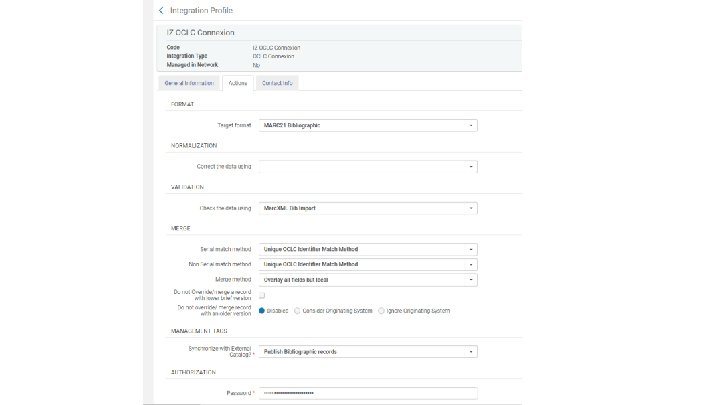Image resolution: width=720 pixels, height=405 pixels.
Task: Switch to the Actions tab
Action: [x=238, y=83]
